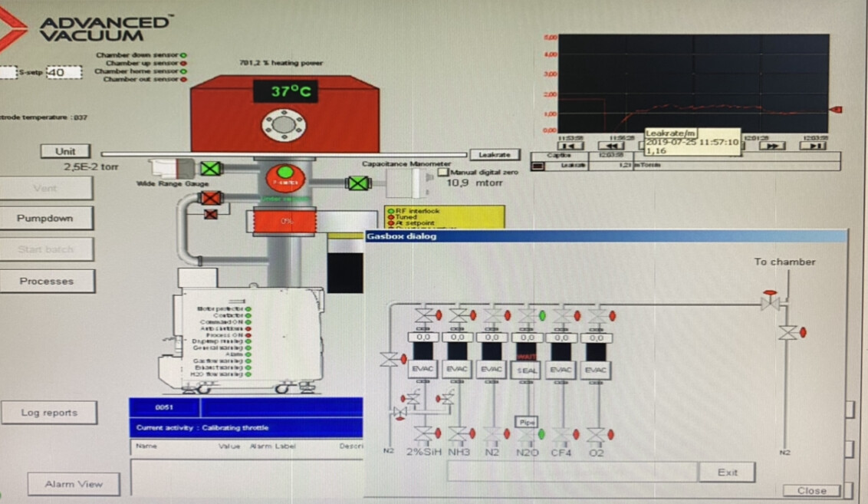Click the green crossed valve beside Capacitance Manometer
868x504 pixels.
pyautogui.click(x=357, y=183)
